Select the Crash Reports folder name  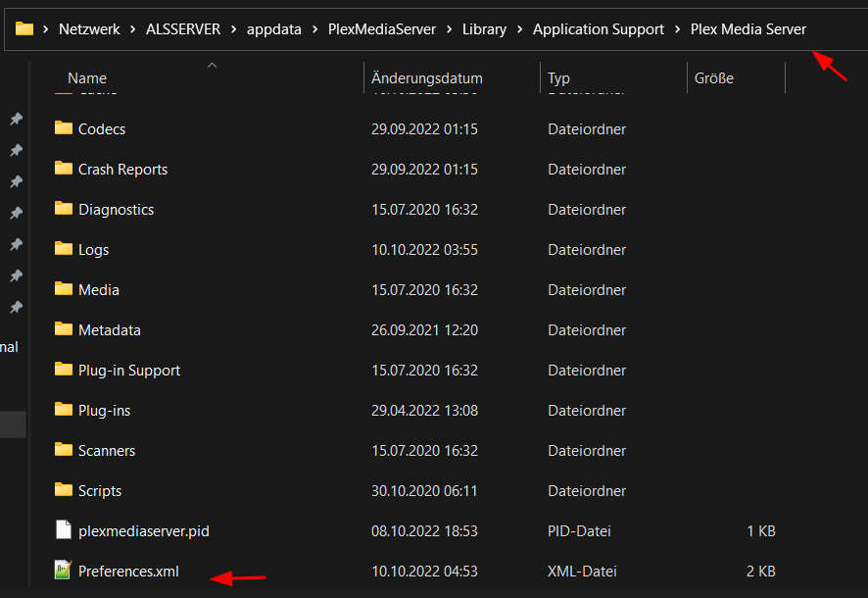coord(122,170)
